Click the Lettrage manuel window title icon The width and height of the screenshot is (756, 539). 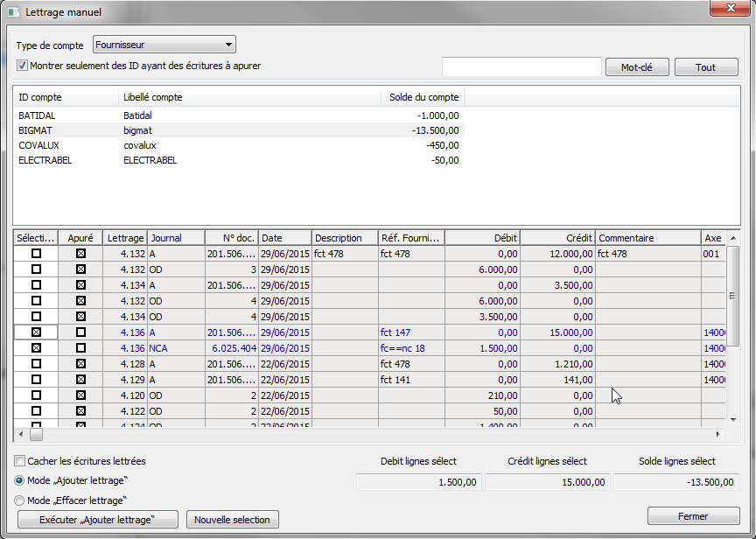(13, 12)
